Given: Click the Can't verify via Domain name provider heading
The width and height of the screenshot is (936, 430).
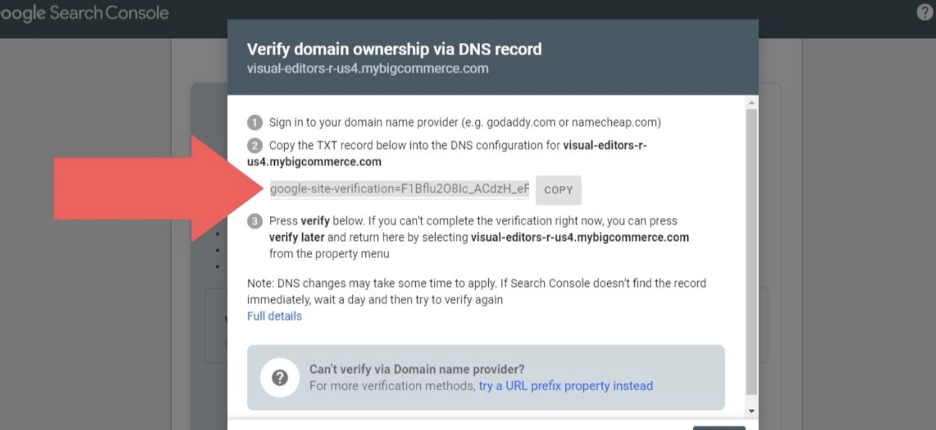Looking at the screenshot, I should tap(416, 368).
